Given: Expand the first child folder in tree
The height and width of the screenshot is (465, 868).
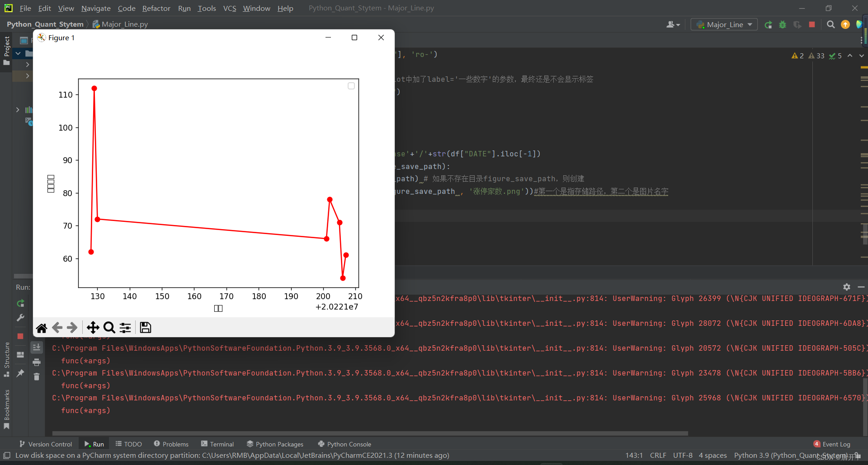Looking at the screenshot, I should point(28,65).
